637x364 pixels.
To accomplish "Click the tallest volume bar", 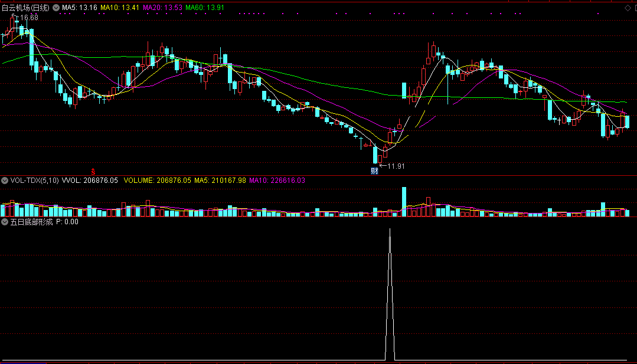I will 404,202.
